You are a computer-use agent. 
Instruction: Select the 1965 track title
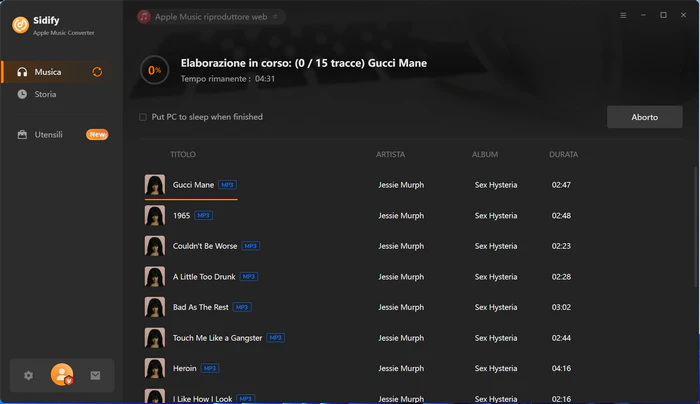(x=181, y=216)
